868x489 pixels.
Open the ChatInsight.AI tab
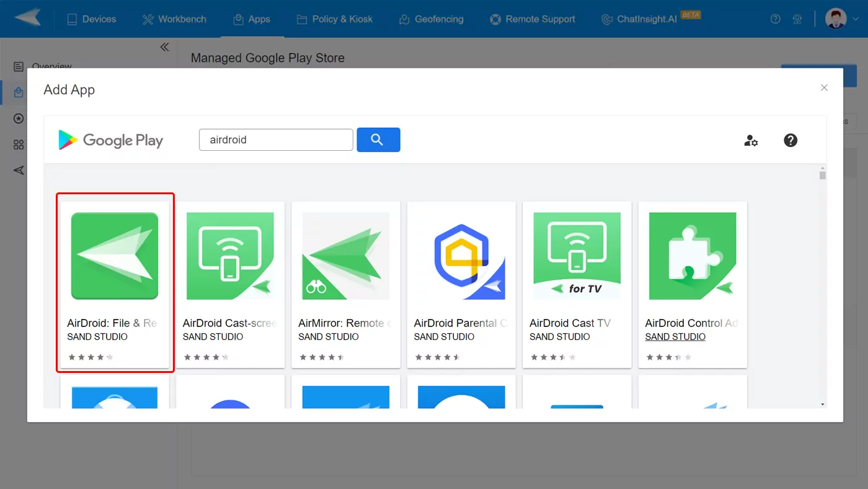tap(651, 19)
